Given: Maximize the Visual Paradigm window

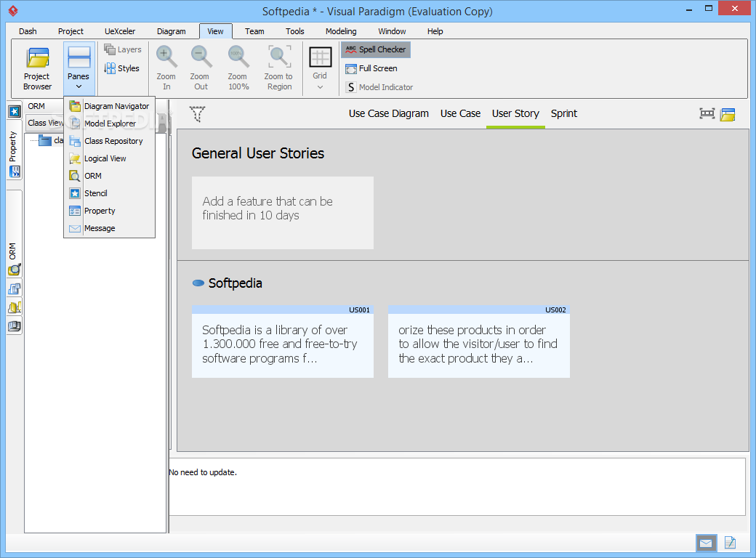Looking at the screenshot, I should [709, 8].
